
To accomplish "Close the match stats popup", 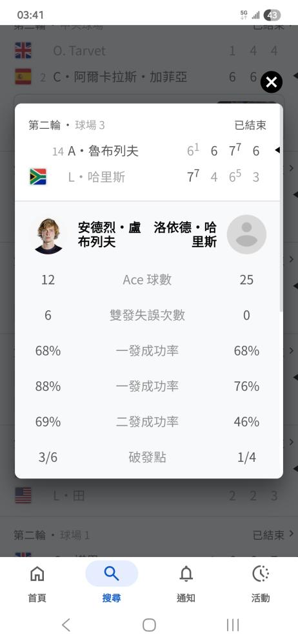I will click(x=272, y=82).
